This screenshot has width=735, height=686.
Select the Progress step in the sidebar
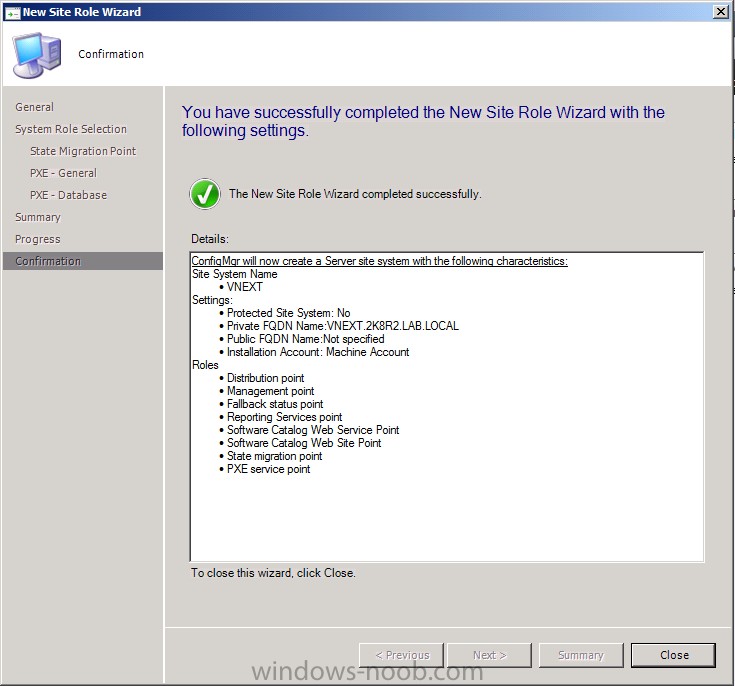[x=38, y=239]
